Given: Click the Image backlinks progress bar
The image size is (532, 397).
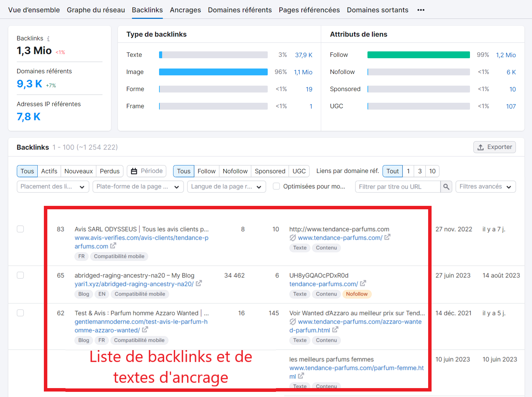Looking at the screenshot, I should click(213, 72).
